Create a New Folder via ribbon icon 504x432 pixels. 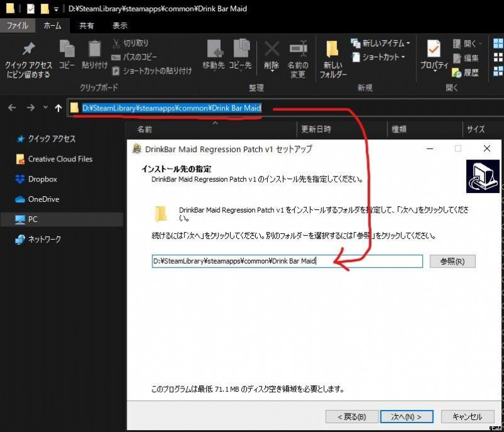[x=333, y=50]
